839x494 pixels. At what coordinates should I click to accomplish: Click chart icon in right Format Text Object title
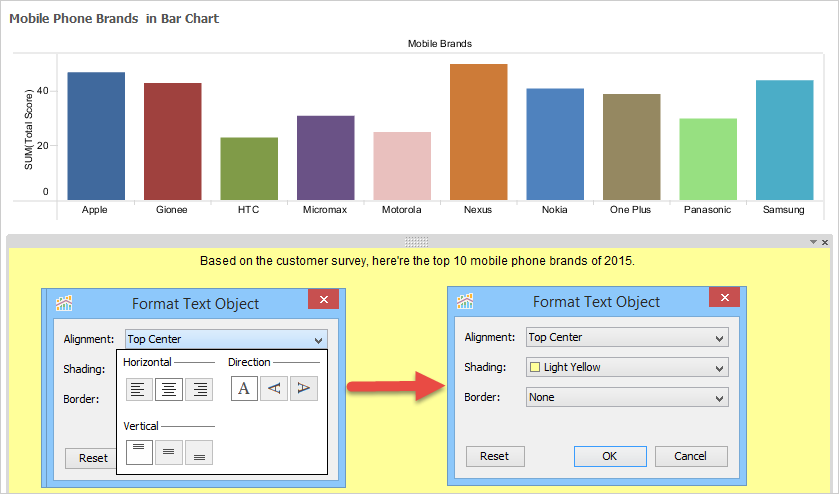click(x=465, y=301)
